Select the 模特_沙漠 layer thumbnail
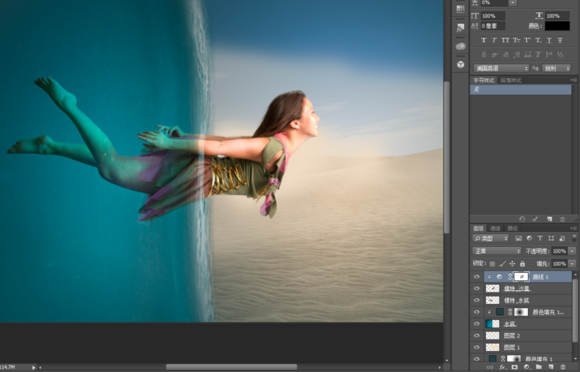The image size is (580, 372). [492, 288]
